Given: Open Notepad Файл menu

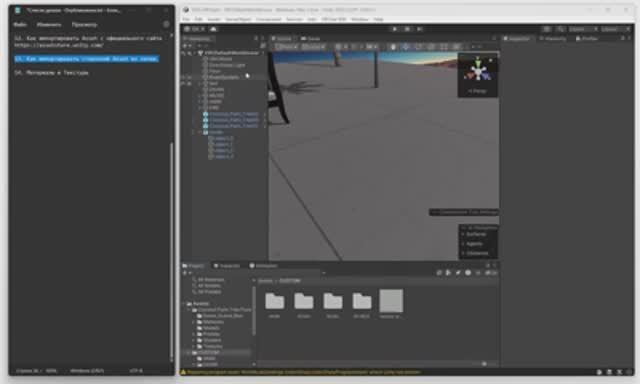Looking at the screenshot, I should point(20,24).
